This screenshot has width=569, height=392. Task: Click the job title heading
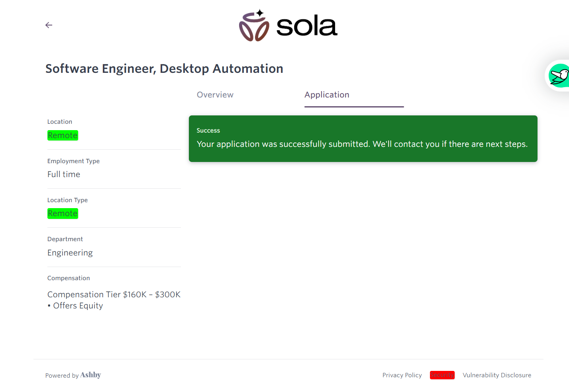pos(164,68)
